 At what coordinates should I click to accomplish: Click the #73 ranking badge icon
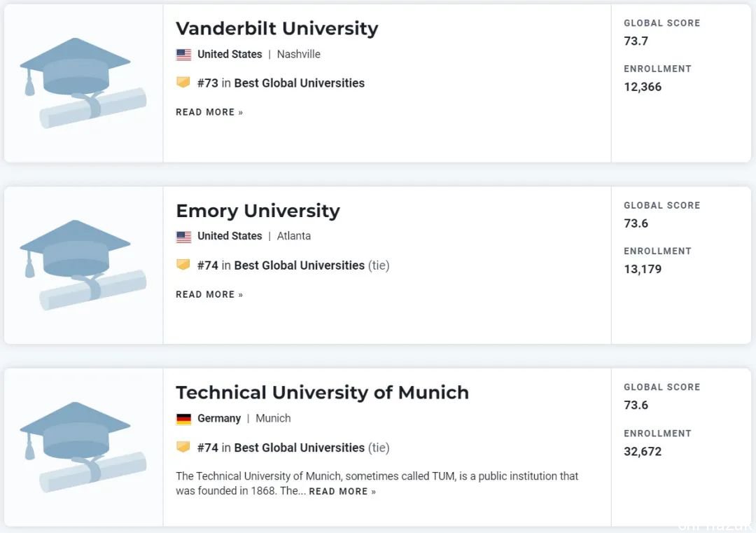click(x=183, y=82)
